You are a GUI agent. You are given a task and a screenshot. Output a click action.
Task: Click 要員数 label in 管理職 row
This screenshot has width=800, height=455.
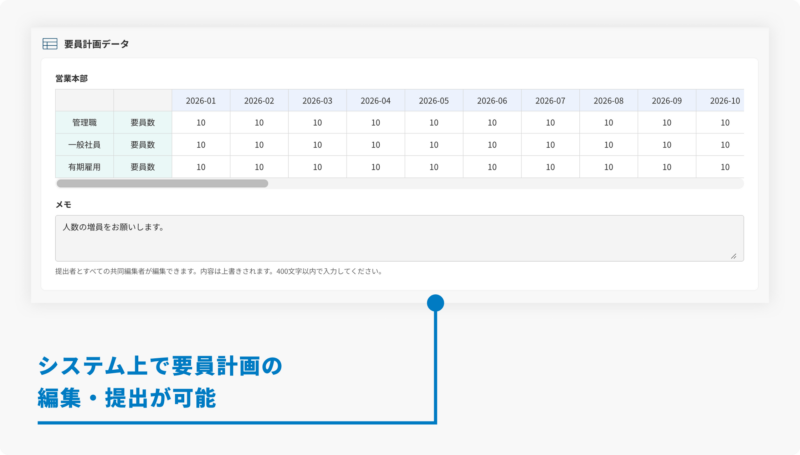pos(143,122)
